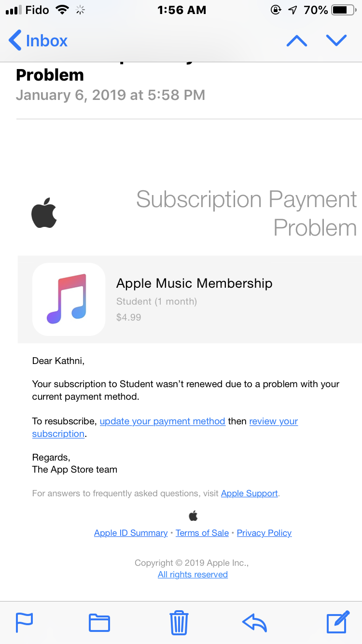
Task: Compose a new message with the pencil icon
Action: click(338, 622)
